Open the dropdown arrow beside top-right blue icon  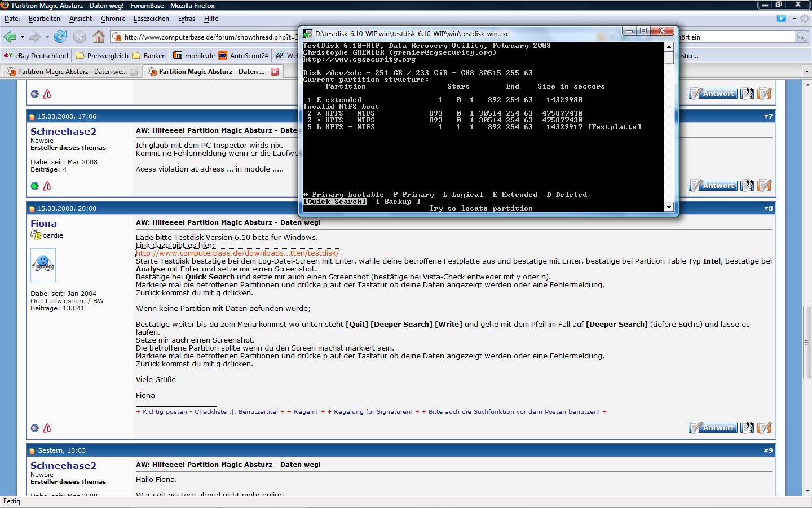[x=795, y=19]
